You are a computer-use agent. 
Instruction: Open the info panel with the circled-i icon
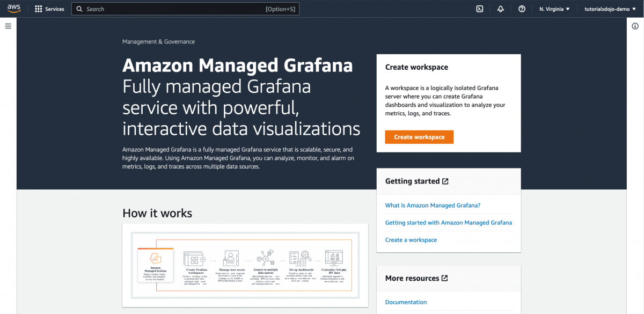click(635, 25)
